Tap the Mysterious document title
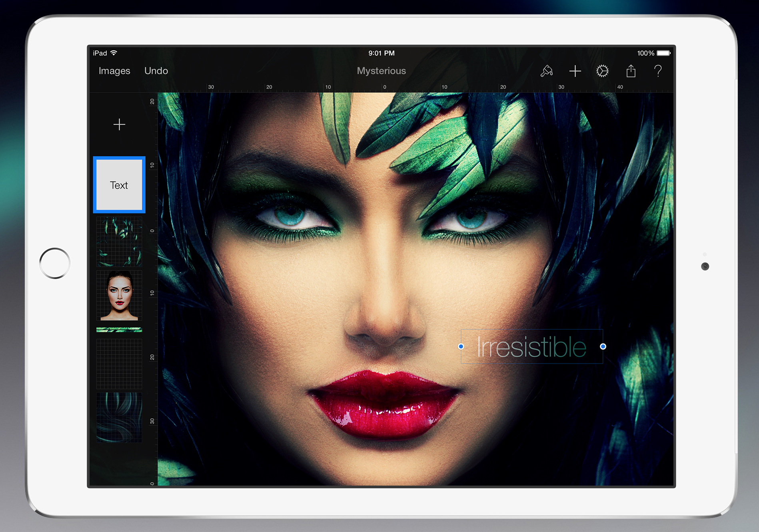This screenshot has height=532, width=759. 381,71
